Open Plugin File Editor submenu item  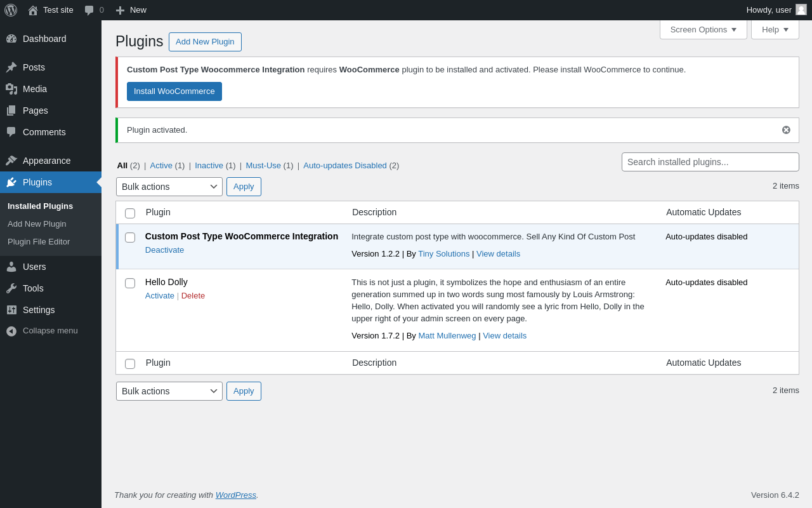[39, 242]
